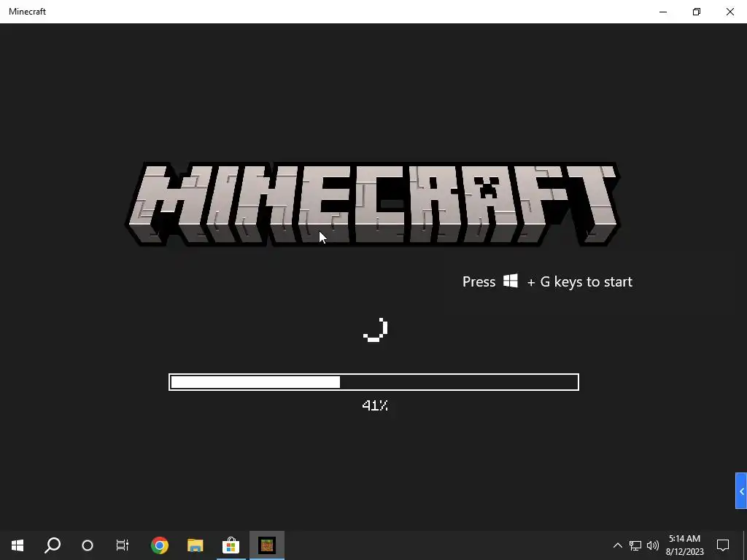Screen dimensions: 747x560
Task: Open Task View on the taskbar
Action: (123, 545)
